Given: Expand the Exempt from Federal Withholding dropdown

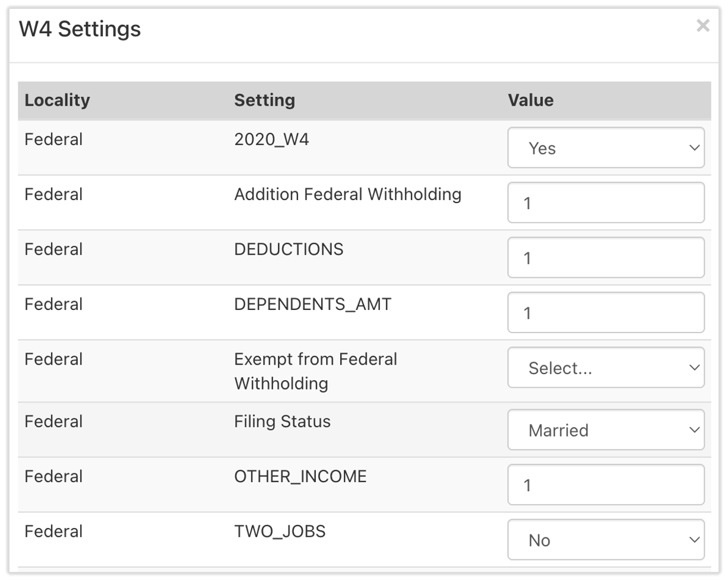Looking at the screenshot, I should pos(606,368).
